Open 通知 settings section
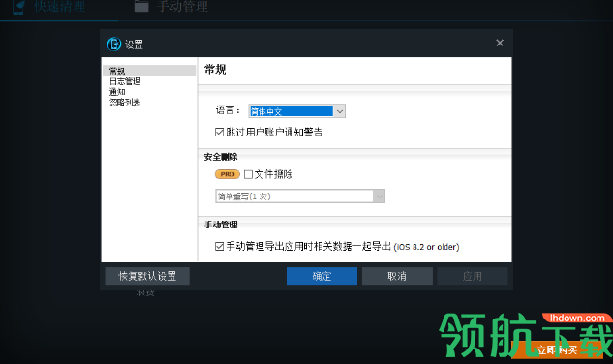 [117, 92]
